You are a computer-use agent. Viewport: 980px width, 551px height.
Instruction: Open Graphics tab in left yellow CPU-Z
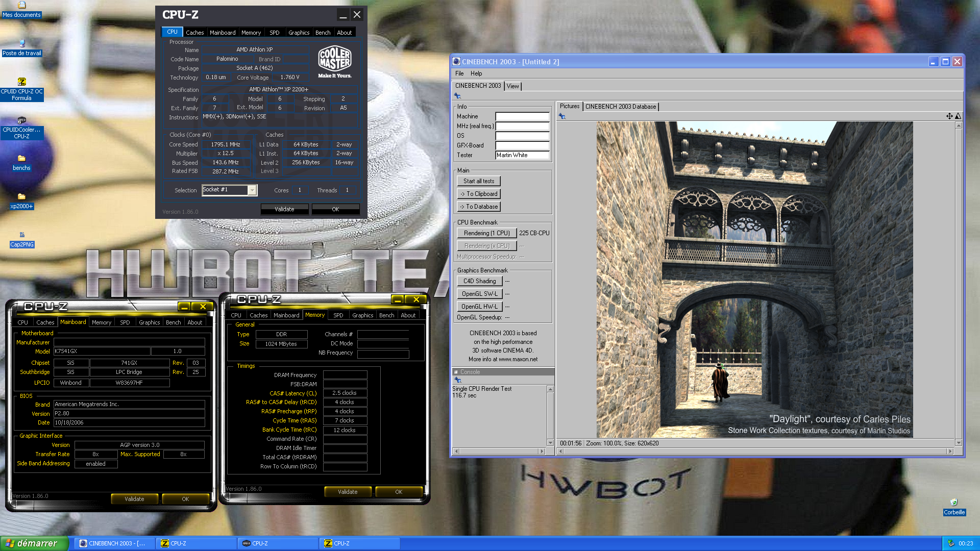(x=149, y=322)
